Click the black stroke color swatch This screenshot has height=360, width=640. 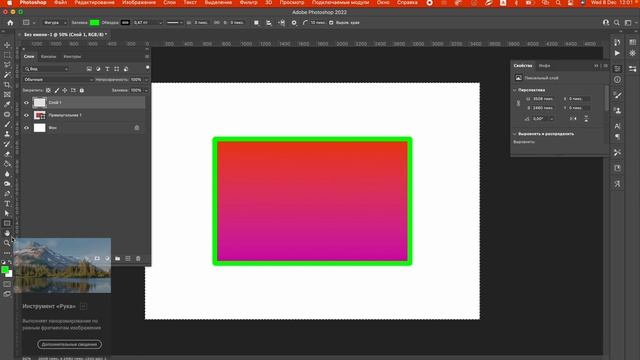coord(125,23)
